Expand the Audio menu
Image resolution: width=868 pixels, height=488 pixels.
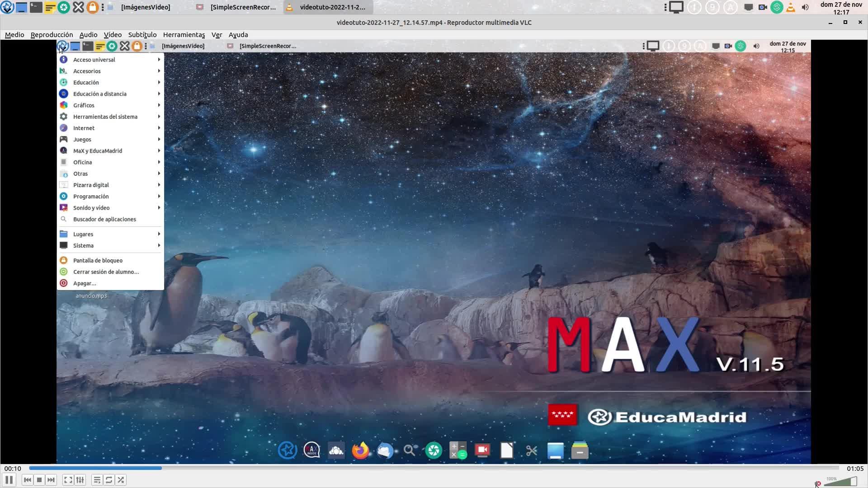point(88,35)
